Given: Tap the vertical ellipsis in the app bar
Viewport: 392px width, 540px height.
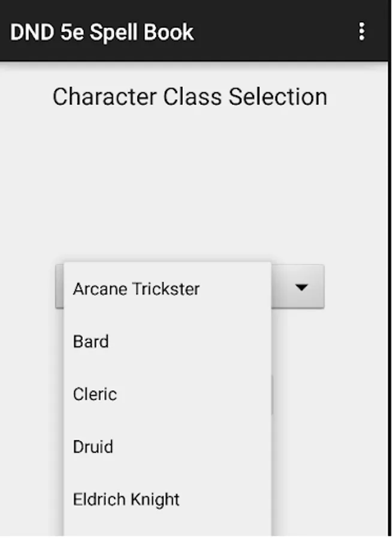Looking at the screenshot, I should [361, 31].
